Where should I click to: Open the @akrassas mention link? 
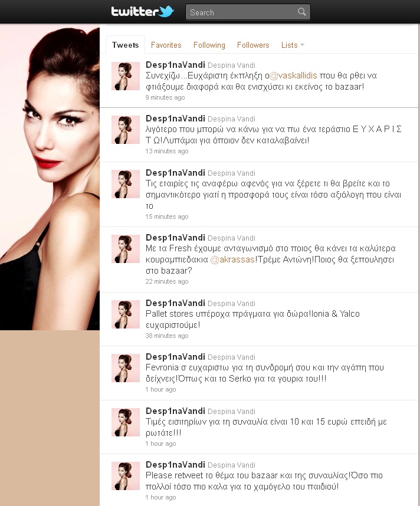[232, 259]
